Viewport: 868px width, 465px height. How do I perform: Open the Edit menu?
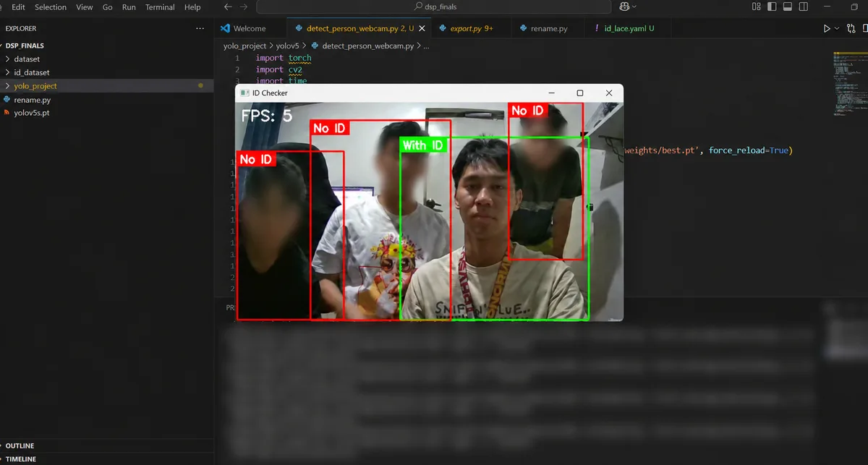pos(18,7)
